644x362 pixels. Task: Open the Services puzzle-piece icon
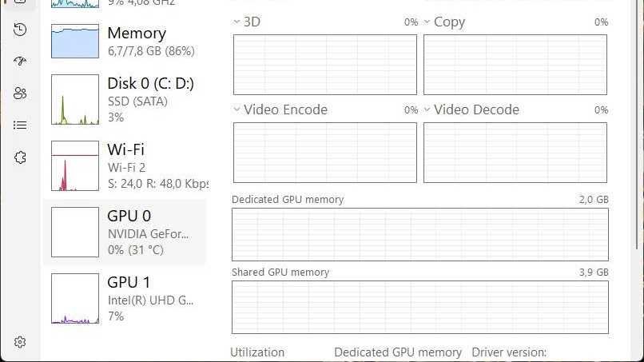pos(20,157)
